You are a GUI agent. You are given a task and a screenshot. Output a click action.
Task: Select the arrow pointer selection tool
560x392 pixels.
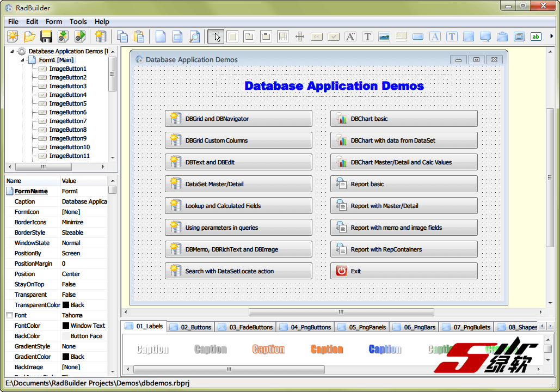216,36
